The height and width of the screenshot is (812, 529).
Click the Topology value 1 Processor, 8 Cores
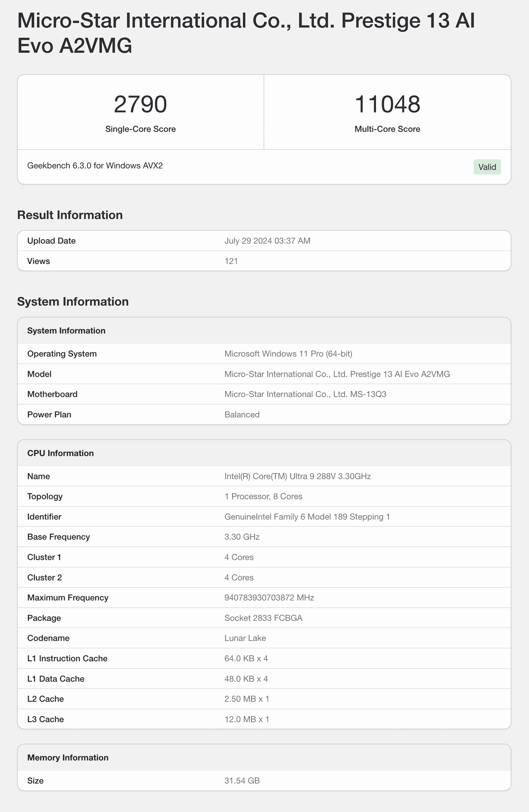[x=263, y=497]
